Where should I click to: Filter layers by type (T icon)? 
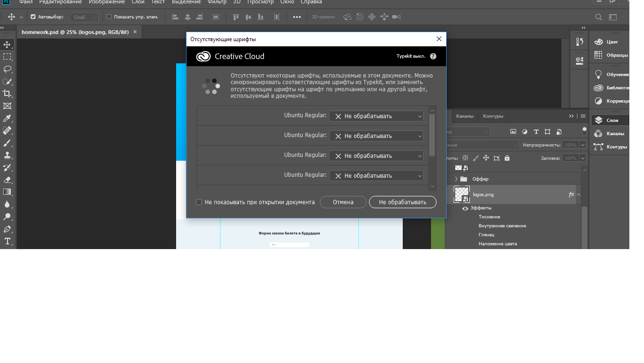(x=536, y=132)
